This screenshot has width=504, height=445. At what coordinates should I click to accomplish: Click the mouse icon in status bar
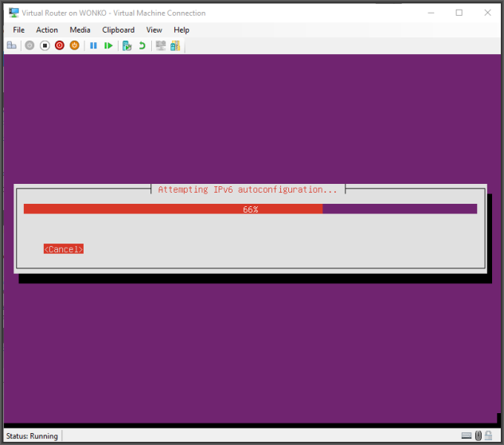pos(479,435)
